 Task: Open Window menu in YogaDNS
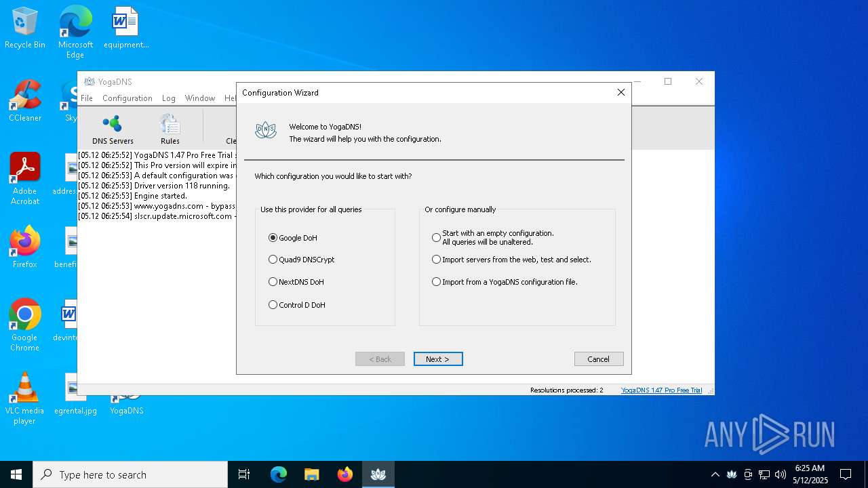(200, 98)
